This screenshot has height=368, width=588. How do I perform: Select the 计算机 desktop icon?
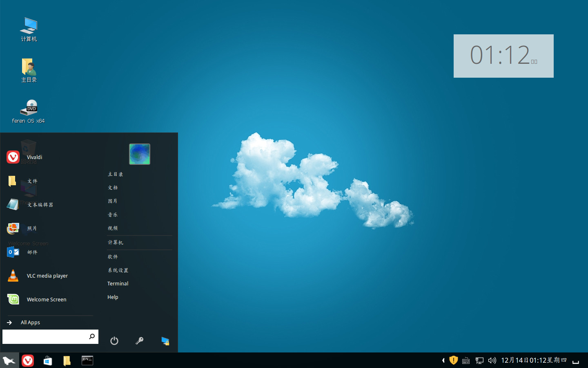[29, 29]
